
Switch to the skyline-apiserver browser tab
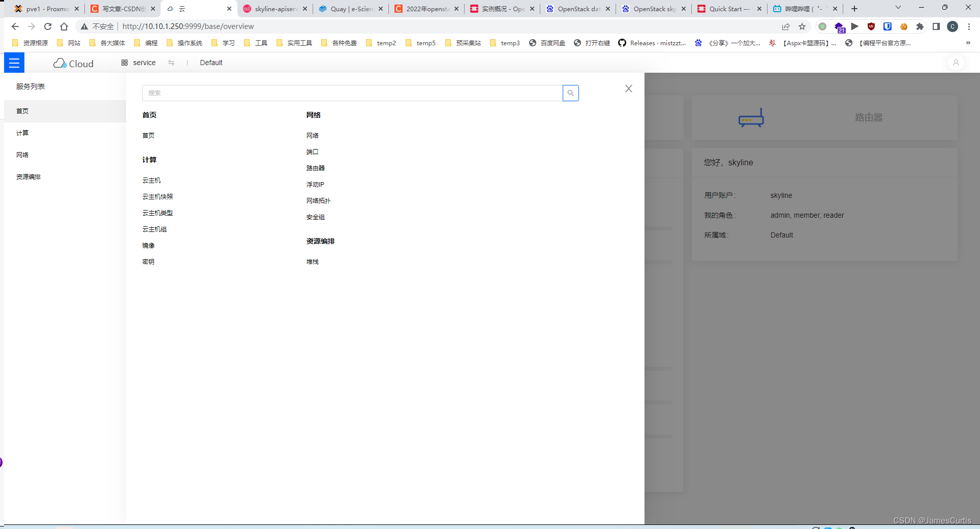click(x=275, y=9)
